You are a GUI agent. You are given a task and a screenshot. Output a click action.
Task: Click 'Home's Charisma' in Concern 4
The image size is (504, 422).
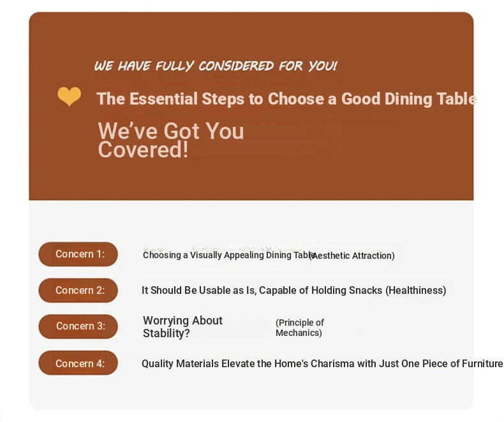coord(315,363)
